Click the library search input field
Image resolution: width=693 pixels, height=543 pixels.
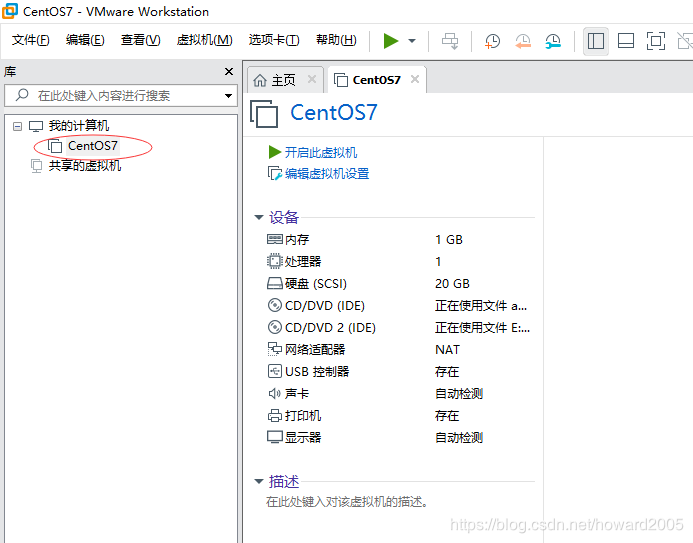tap(121, 95)
